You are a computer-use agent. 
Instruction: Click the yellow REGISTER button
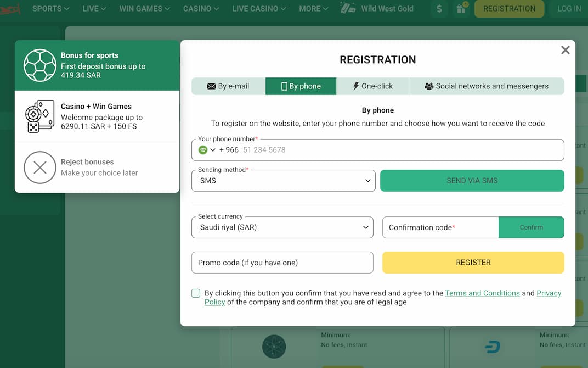coord(473,263)
